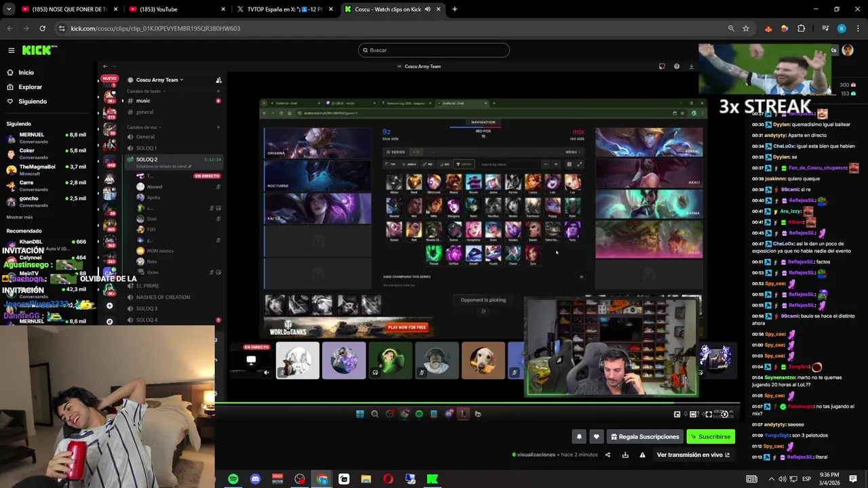Viewport: 868px width, 488px height.
Task: Report clip with warning triangle icon
Action: click(x=642, y=455)
